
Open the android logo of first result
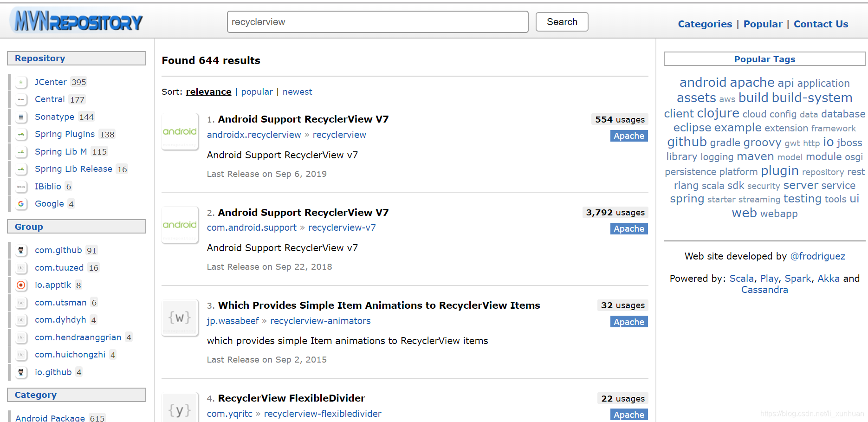coord(180,132)
